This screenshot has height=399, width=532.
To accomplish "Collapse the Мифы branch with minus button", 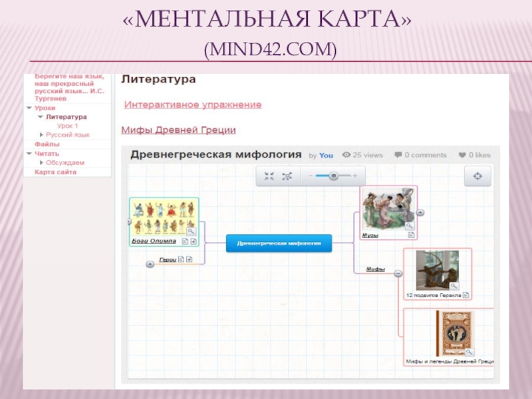I will point(398,273).
